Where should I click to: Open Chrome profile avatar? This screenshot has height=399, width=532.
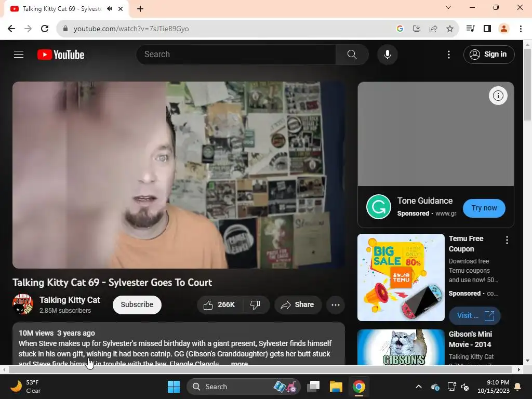pos(504,29)
